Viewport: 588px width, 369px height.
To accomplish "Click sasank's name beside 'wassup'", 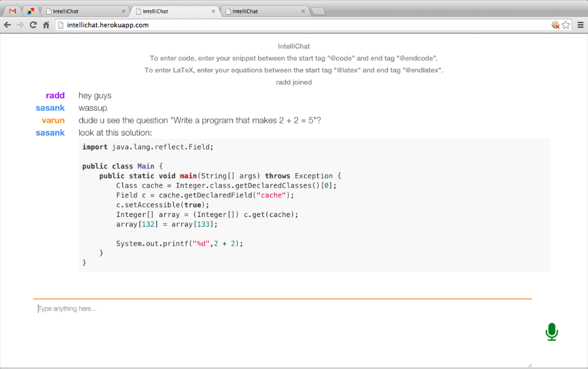I will point(50,108).
